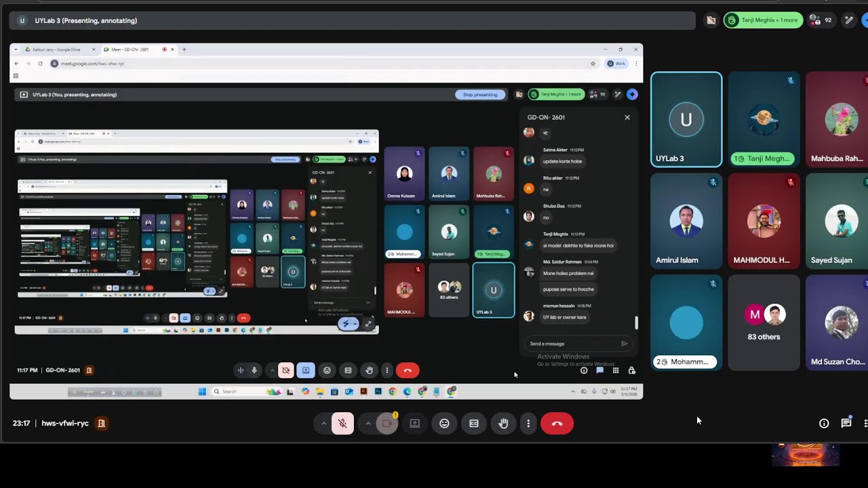Reload the page in shared Chrome window
The width and height of the screenshot is (868, 488).
pyautogui.click(x=40, y=64)
